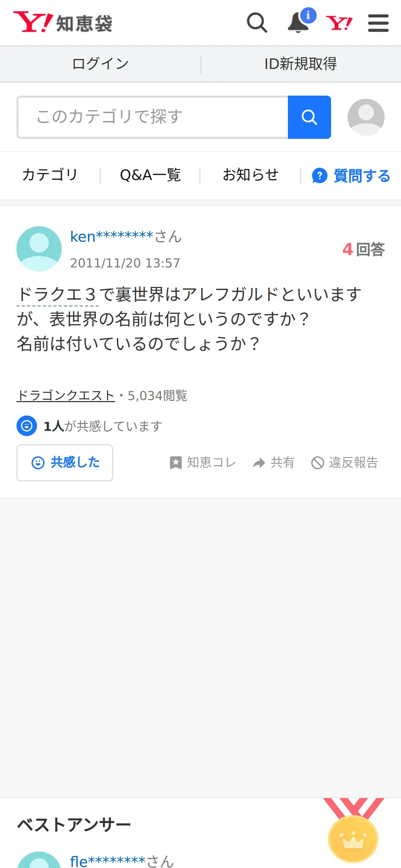Viewport: 401px width, 868px height.
Task: Tap the magnifying glass search icon in header
Action: coord(257,23)
